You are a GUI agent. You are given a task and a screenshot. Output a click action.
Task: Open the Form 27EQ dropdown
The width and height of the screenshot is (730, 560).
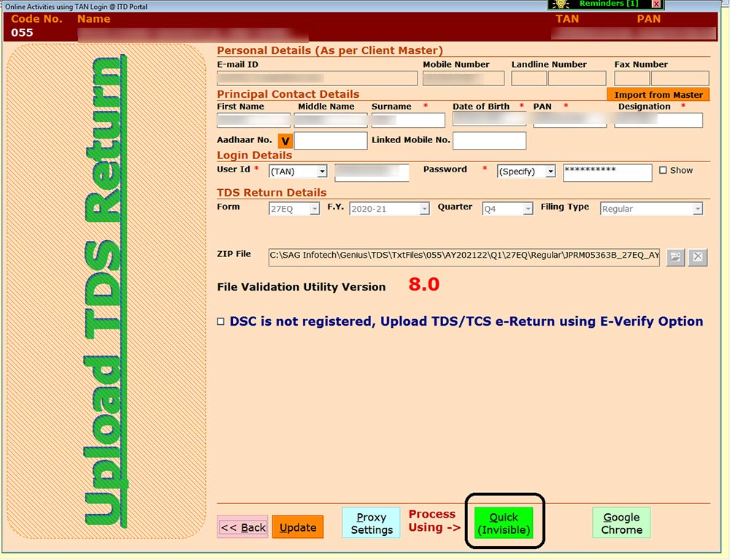[x=315, y=210]
